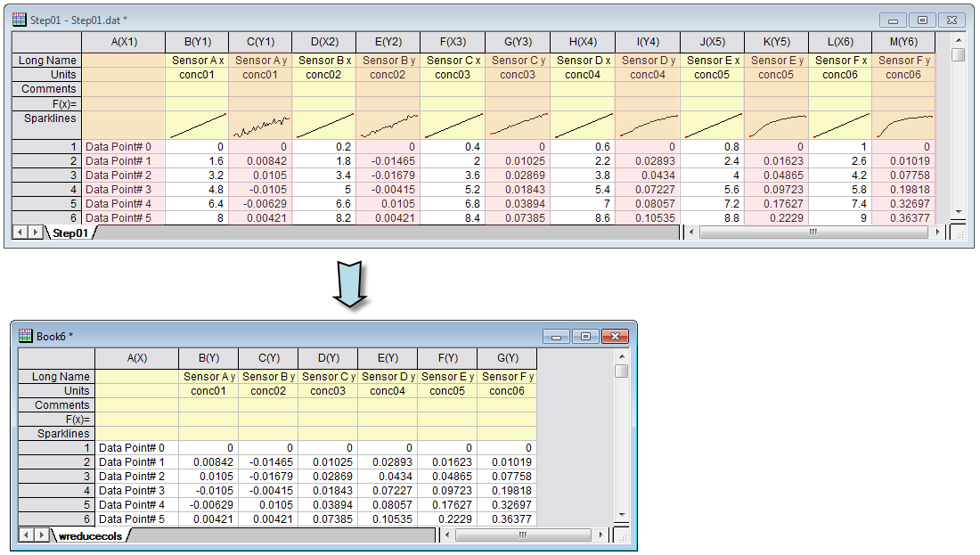Click next sheet arrow in Step01 window
The image size is (980, 555).
click(x=35, y=233)
